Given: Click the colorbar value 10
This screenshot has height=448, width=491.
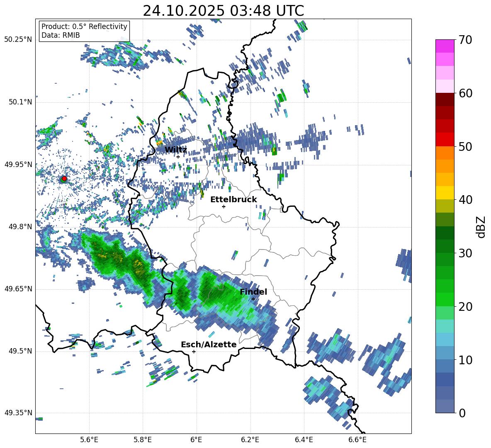Looking at the screenshot, I should (465, 360).
